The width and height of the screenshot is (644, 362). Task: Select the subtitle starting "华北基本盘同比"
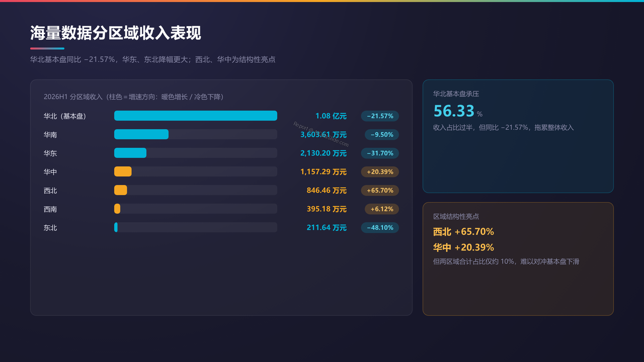[152, 59]
